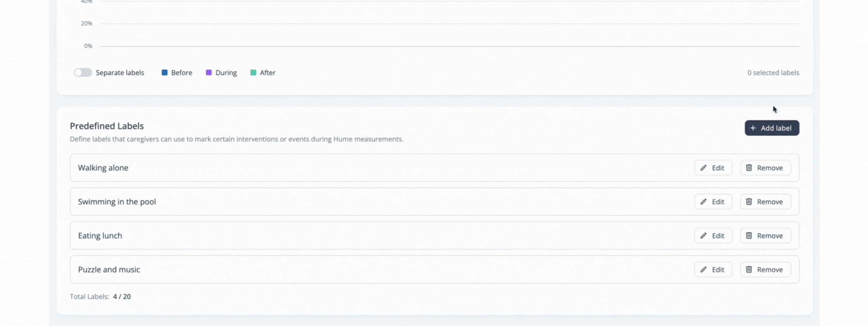
Task: Click pencil icon for Walking alone label
Action: [x=703, y=168]
